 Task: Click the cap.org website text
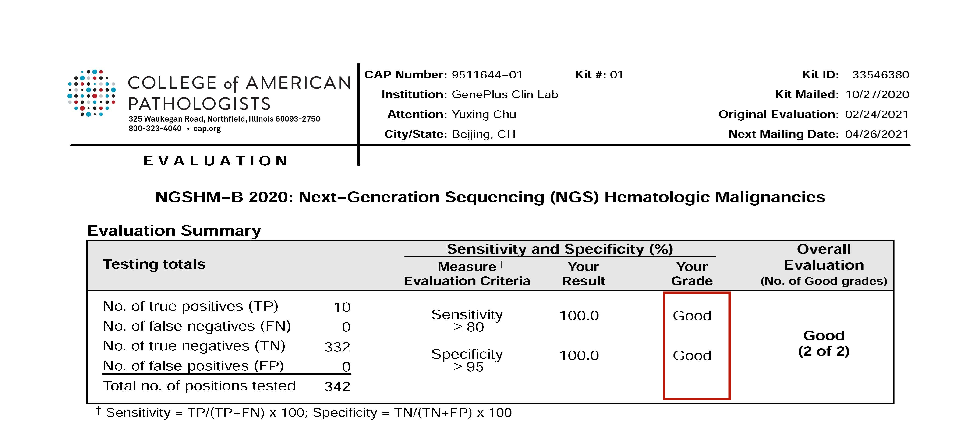click(207, 129)
